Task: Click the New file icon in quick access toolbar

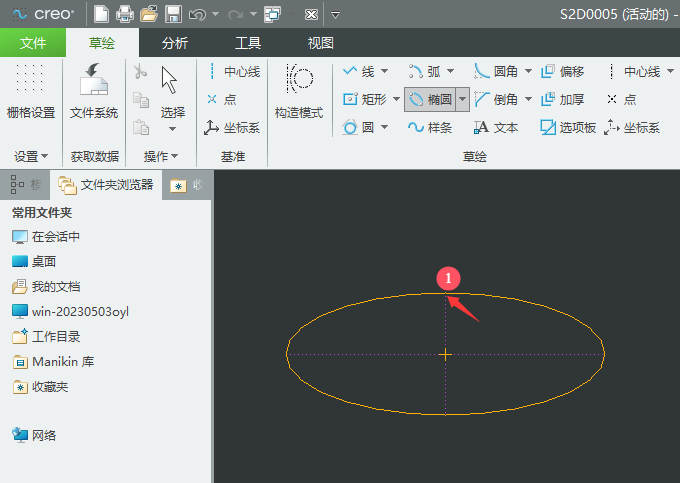Action: [x=102, y=14]
